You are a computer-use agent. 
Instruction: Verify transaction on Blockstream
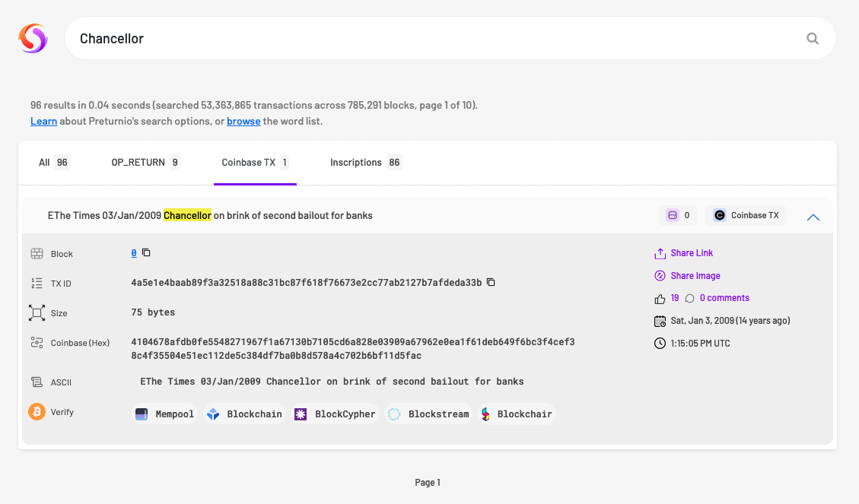[x=428, y=414]
